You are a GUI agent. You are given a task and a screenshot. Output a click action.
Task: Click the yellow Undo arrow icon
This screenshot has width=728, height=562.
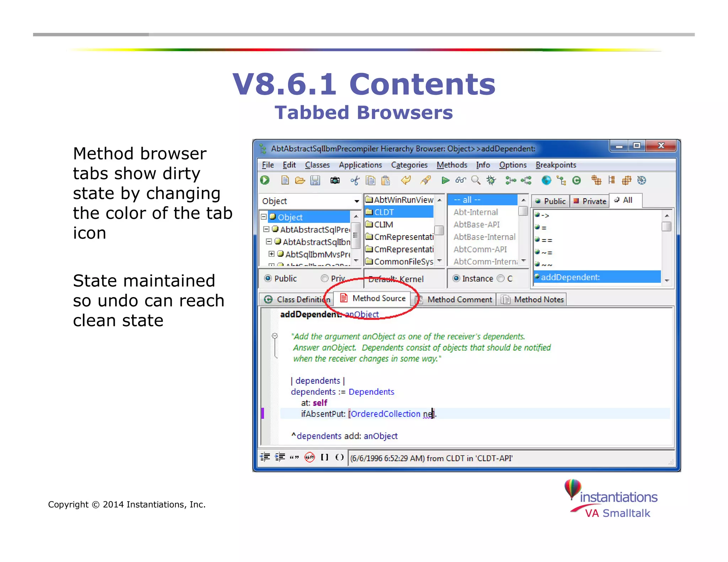click(x=406, y=180)
